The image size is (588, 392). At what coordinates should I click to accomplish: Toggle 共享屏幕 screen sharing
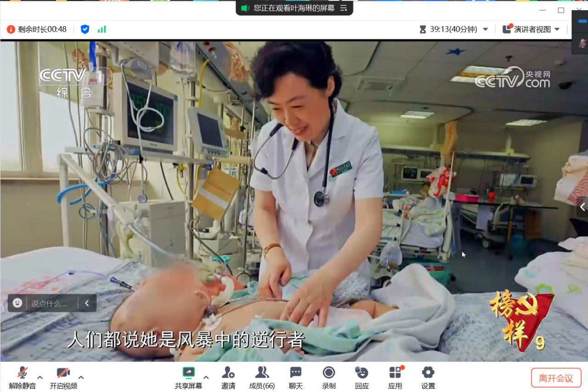click(188, 373)
